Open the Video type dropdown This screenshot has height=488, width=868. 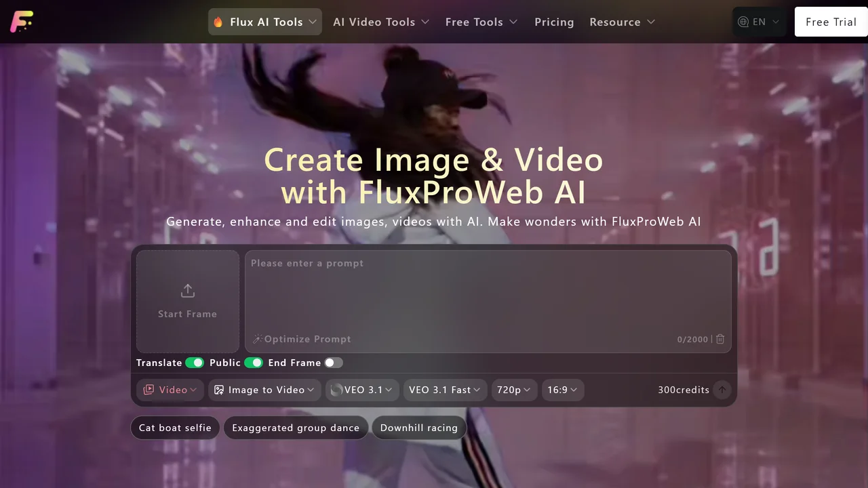pyautogui.click(x=170, y=390)
